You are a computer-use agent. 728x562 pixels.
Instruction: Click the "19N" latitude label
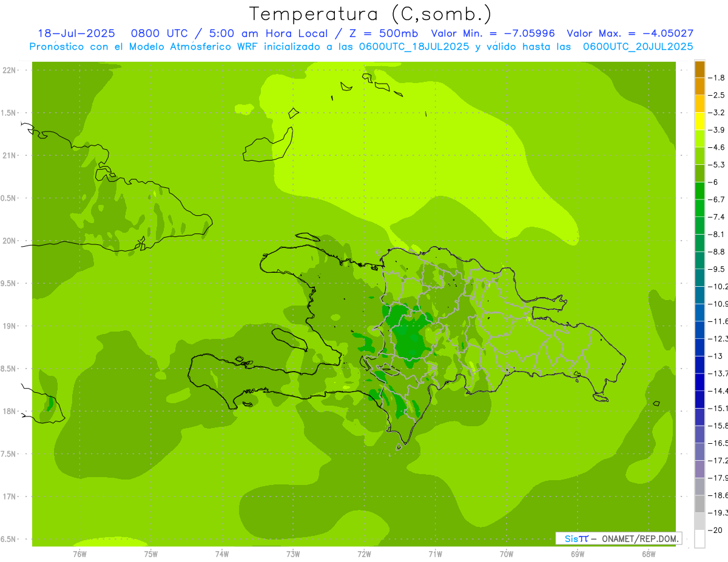coord(9,326)
